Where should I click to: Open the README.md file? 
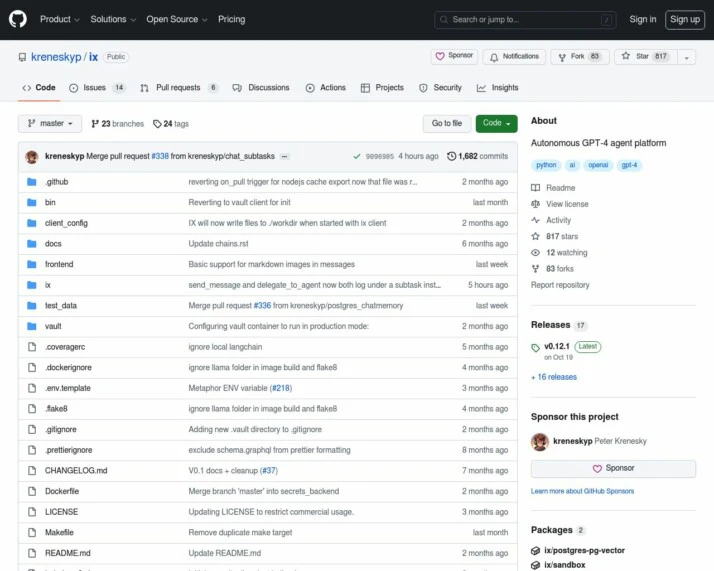(x=67, y=553)
